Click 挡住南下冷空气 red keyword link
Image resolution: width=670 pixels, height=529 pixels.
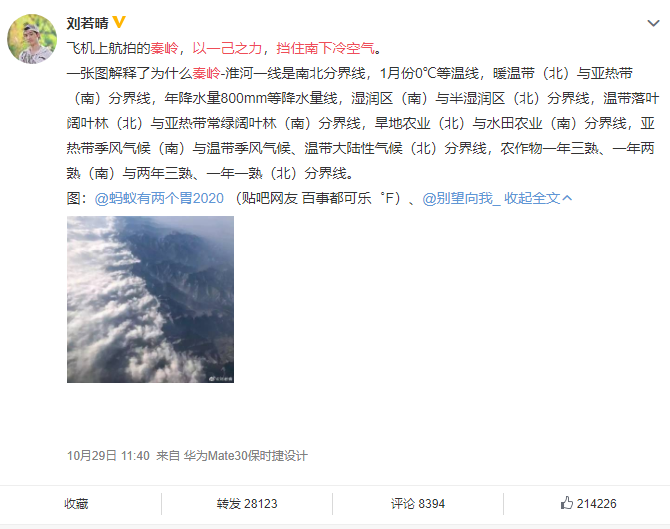(325, 48)
